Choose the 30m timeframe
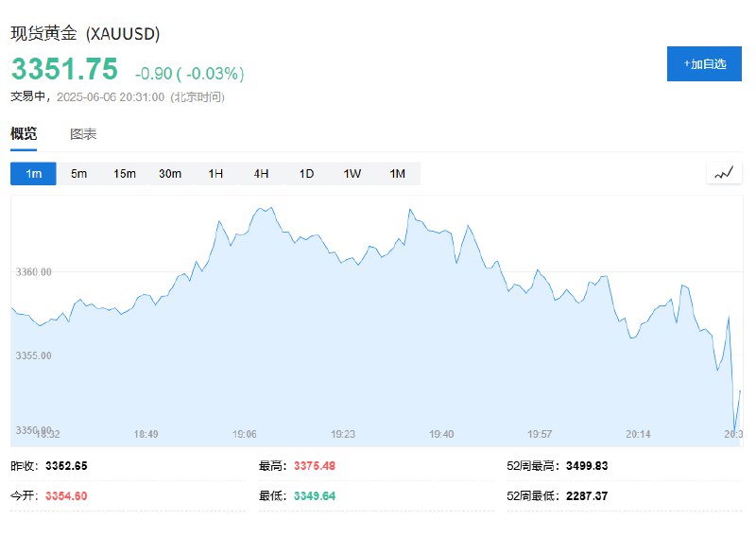 pos(170,174)
